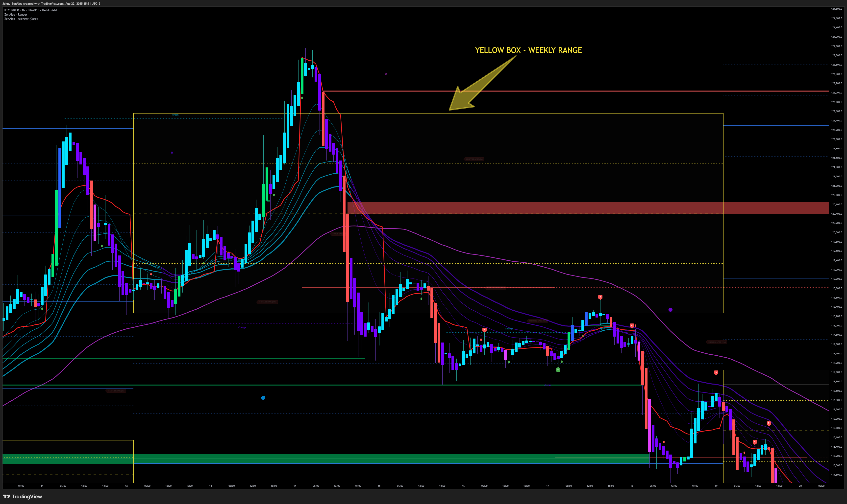Click the BTCUSDT.P 1h BINANCE symbol title
847x504 pixels.
pyautogui.click(x=31, y=10)
